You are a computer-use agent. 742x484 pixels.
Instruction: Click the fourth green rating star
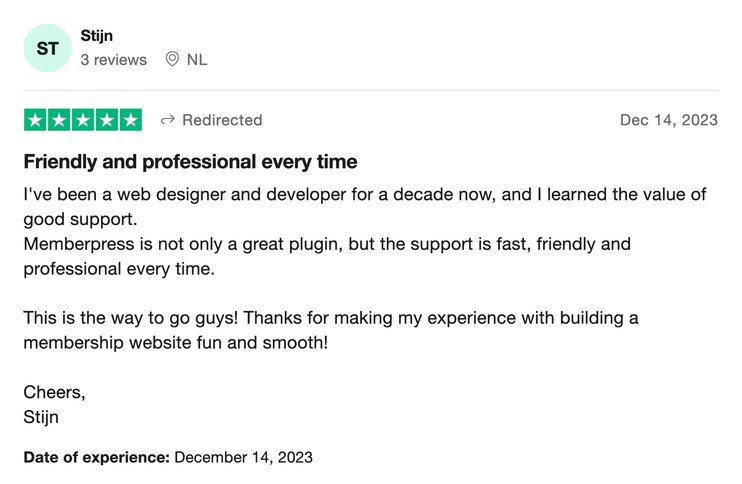pyautogui.click(x=107, y=120)
